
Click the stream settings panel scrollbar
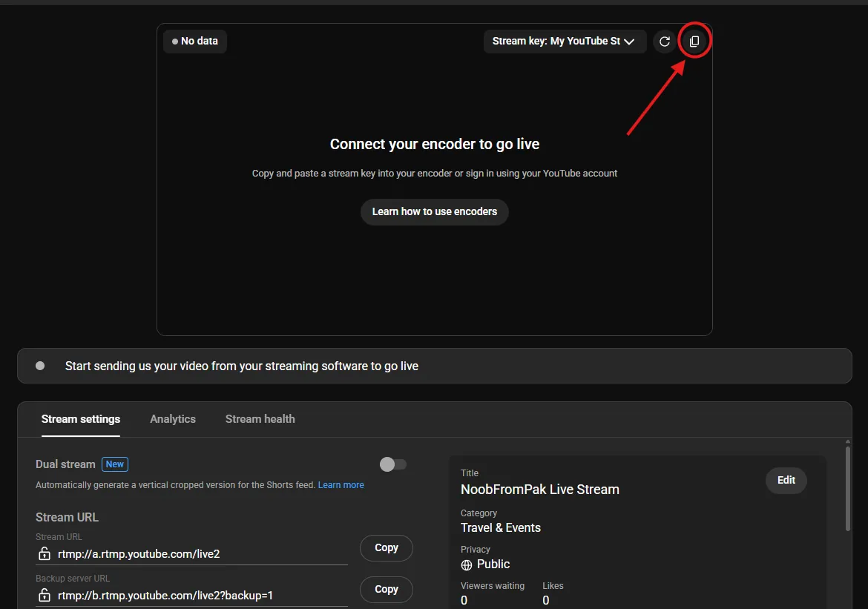(x=848, y=490)
